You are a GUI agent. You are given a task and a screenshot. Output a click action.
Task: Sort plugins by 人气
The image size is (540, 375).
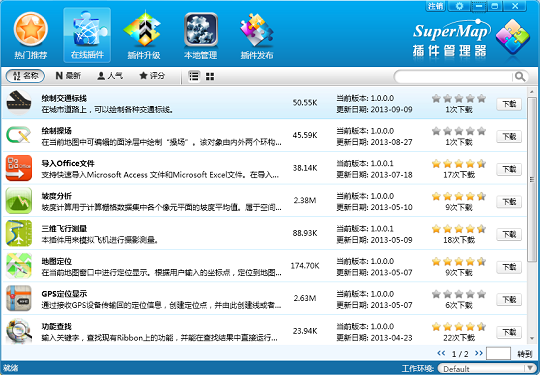[110, 76]
